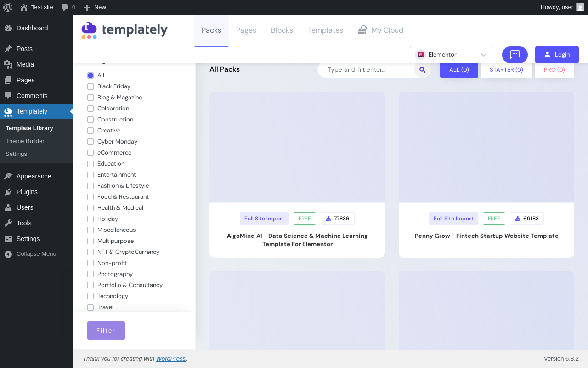Check the Education category

click(x=90, y=164)
